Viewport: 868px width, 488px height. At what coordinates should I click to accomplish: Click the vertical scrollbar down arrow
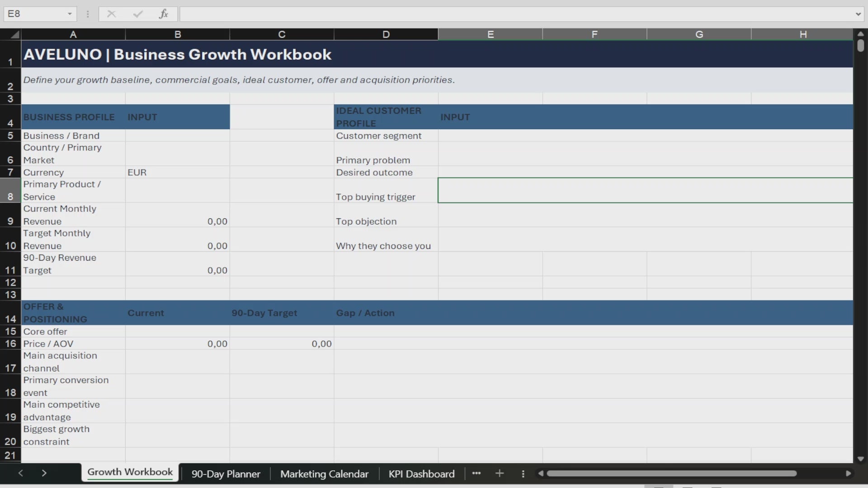[860, 459]
